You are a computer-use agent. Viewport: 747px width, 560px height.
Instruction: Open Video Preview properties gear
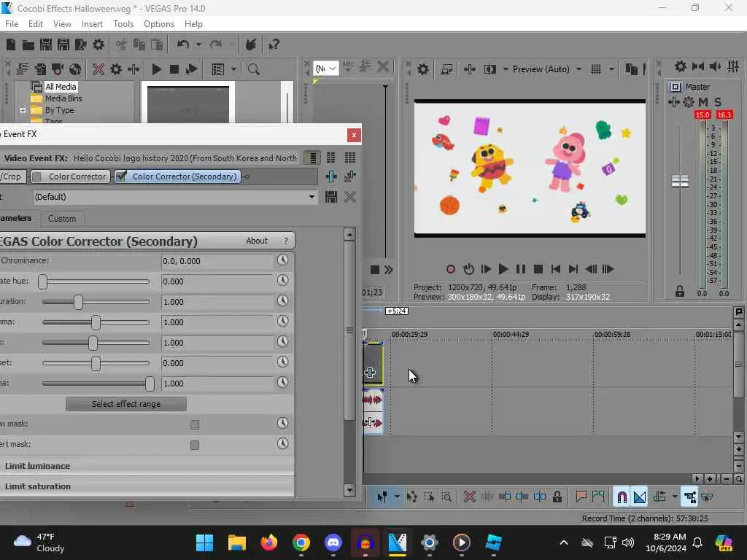point(422,69)
